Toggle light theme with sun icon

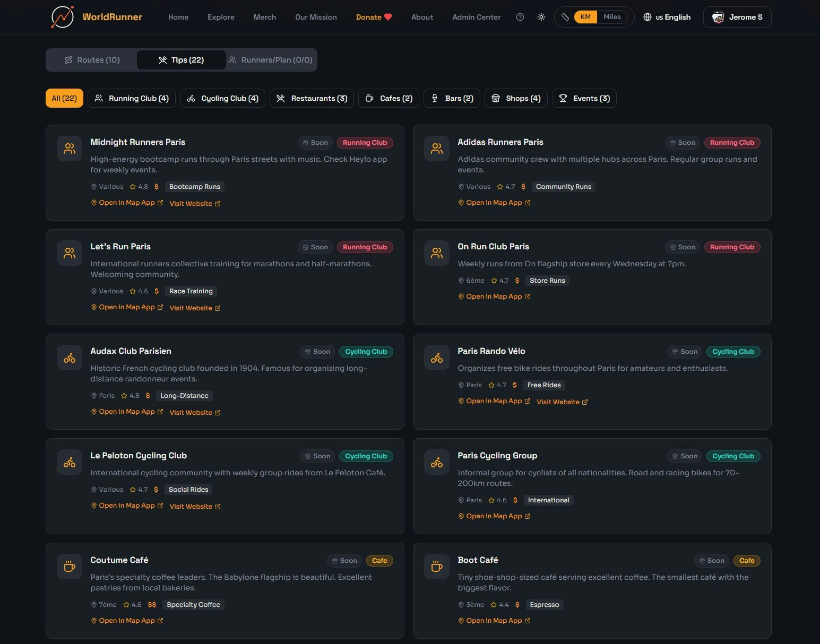pyautogui.click(x=541, y=17)
